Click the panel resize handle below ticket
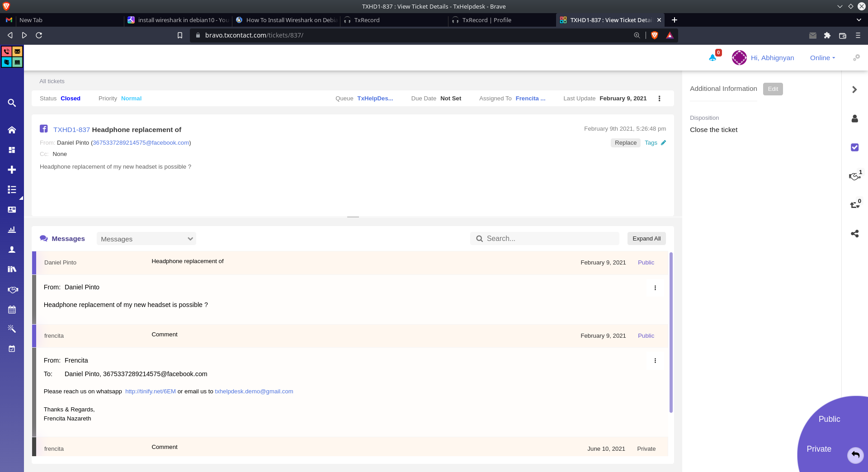868x472 pixels. (353, 217)
